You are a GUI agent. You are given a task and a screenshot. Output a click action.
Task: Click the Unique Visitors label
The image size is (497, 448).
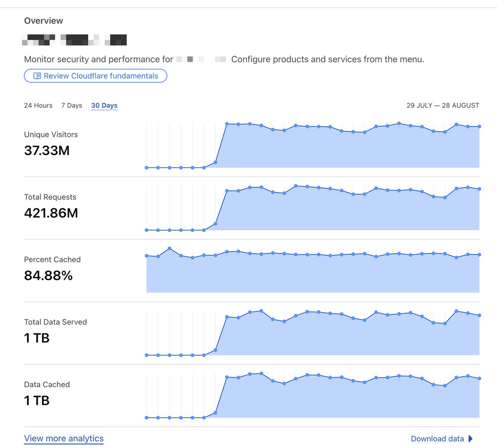click(x=51, y=135)
